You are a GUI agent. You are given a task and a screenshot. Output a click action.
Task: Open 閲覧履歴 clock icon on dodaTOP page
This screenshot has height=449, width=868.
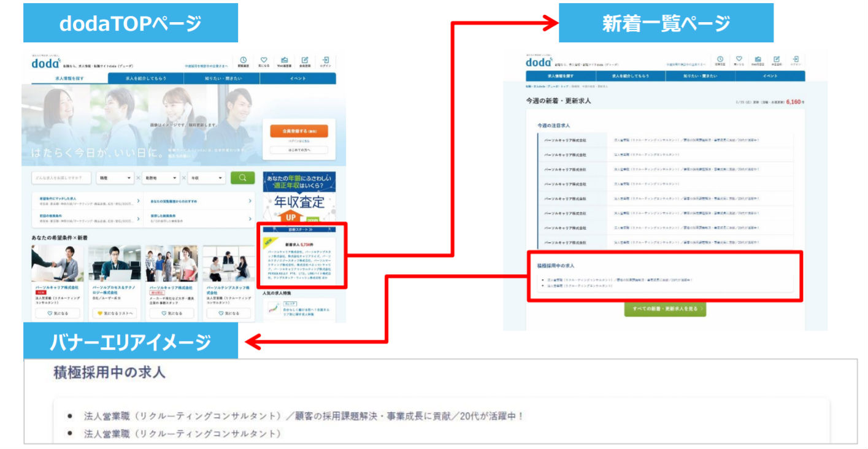(244, 61)
